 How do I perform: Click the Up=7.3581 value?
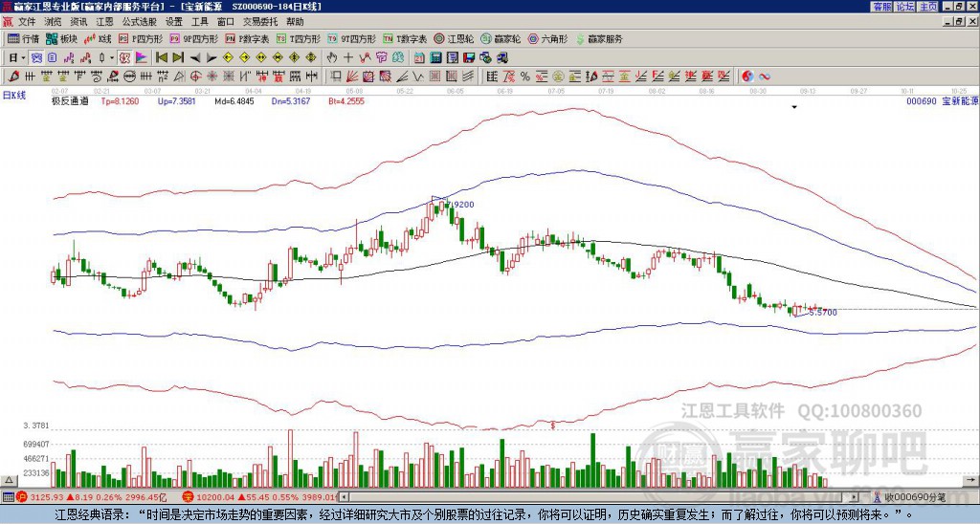coord(176,100)
